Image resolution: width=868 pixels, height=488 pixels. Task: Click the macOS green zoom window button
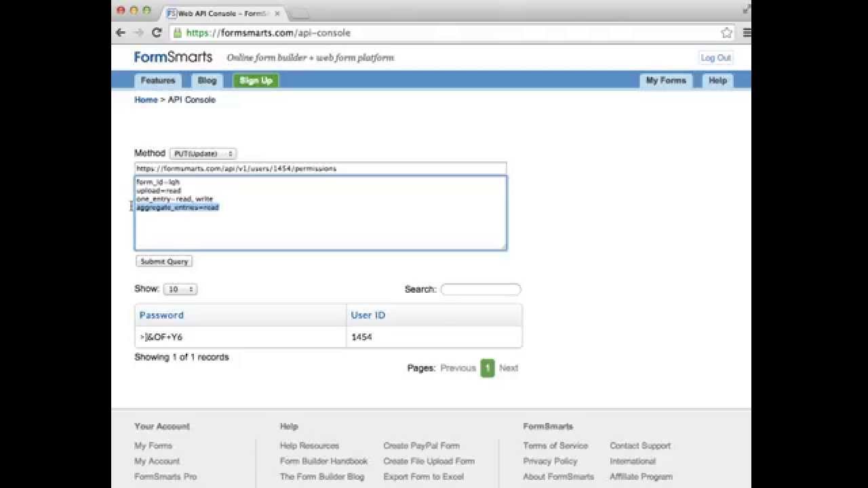tap(146, 10)
